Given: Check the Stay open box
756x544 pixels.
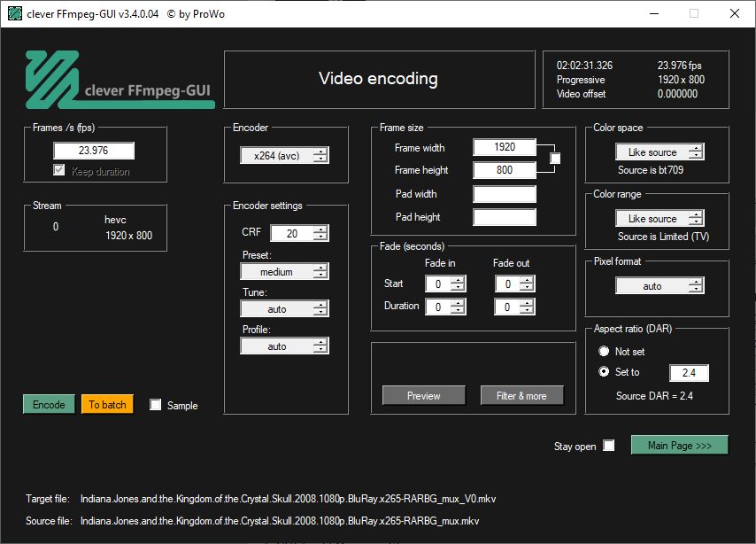Looking at the screenshot, I should [609, 445].
